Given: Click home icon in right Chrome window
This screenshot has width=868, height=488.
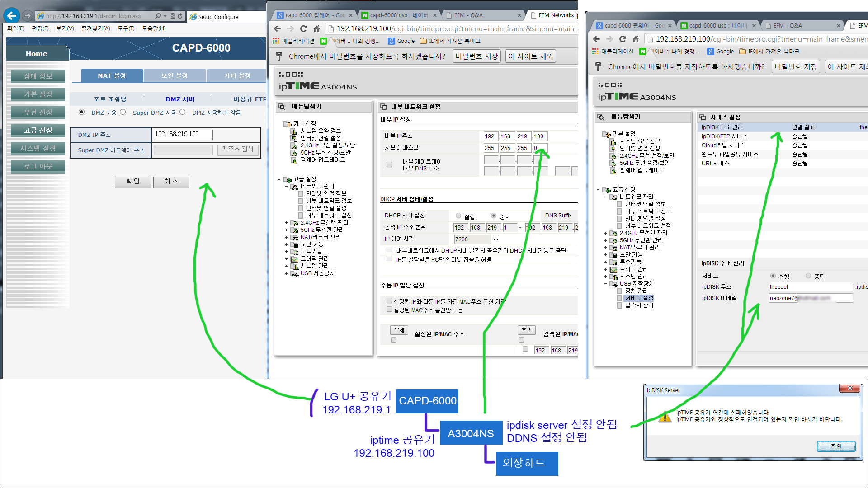Looking at the screenshot, I should (636, 39).
